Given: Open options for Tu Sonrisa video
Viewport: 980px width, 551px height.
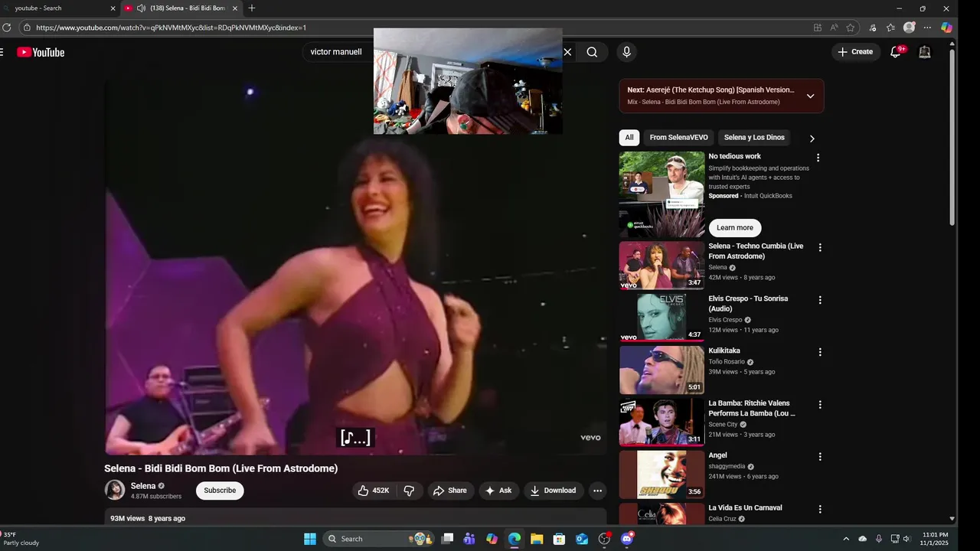Looking at the screenshot, I should (x=820, y=300).
